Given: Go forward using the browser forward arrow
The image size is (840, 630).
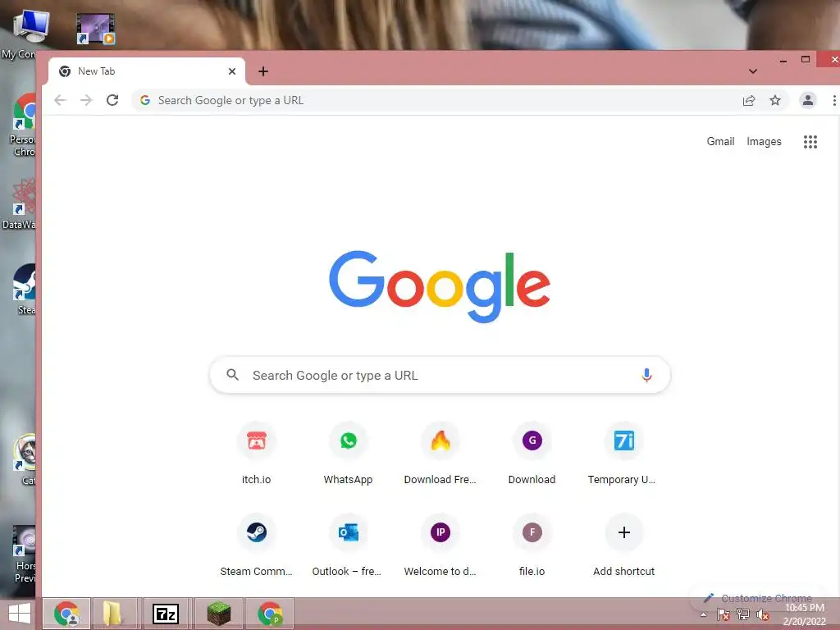Looking at the screenshot, I should 86,100.
